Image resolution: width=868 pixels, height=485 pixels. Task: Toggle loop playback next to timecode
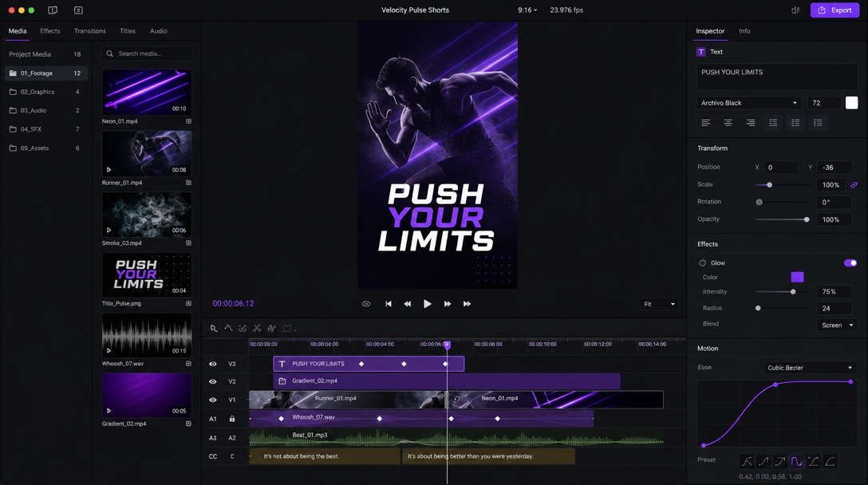pyautogui.click(x=366, y=304)
